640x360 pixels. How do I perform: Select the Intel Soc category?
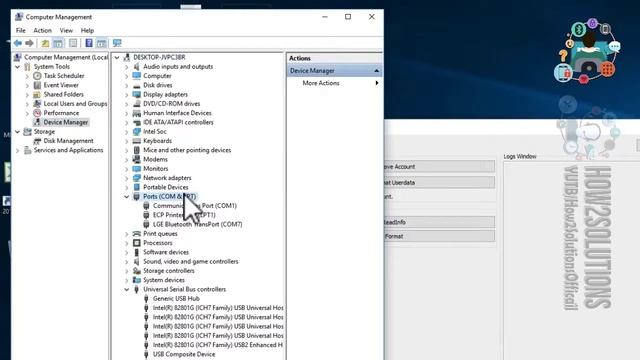click(x=155, y=131)
